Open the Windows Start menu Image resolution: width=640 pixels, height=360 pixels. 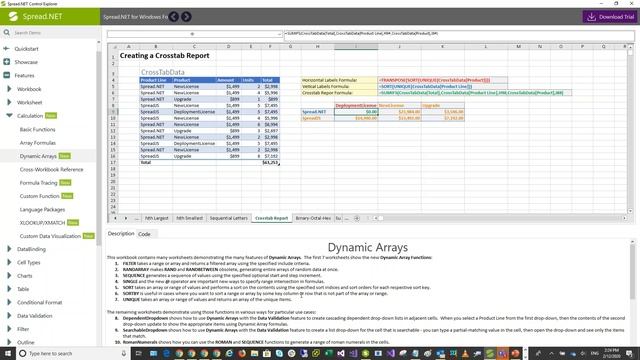[x=8, y=353]
